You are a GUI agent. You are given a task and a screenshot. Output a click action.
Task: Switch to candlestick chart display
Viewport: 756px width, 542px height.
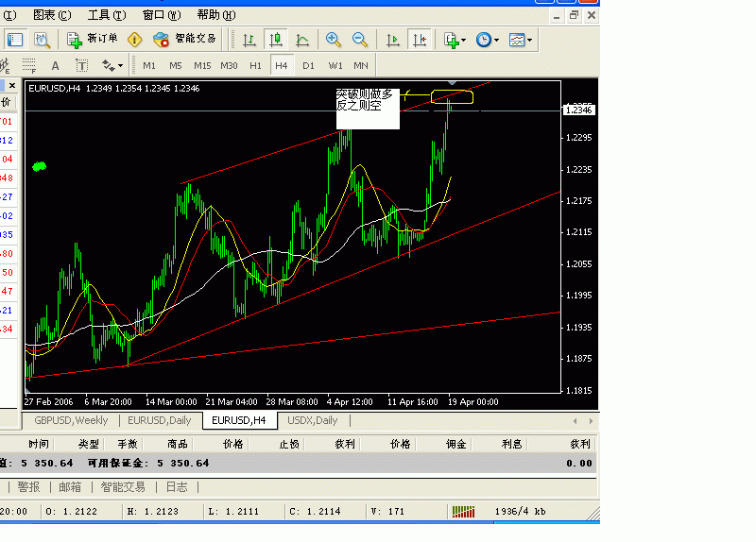[x=276, y=40]
